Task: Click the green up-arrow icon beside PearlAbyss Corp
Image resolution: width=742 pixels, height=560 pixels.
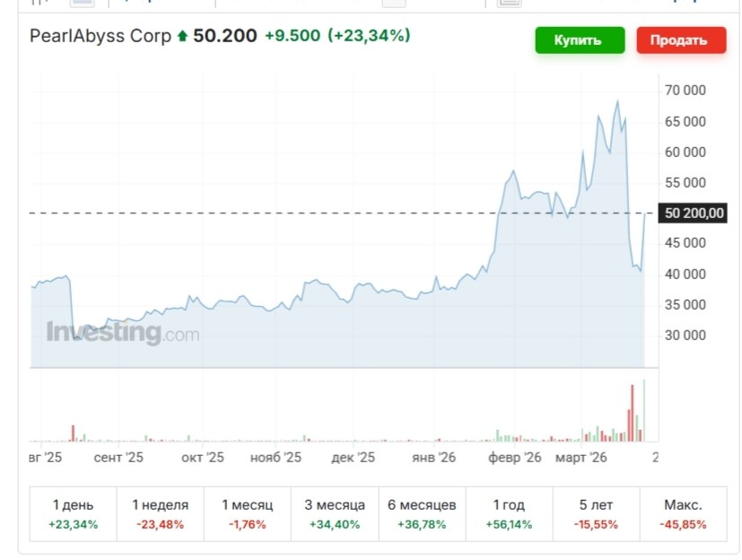Action: pyautogui.click(x=182, y=36)
